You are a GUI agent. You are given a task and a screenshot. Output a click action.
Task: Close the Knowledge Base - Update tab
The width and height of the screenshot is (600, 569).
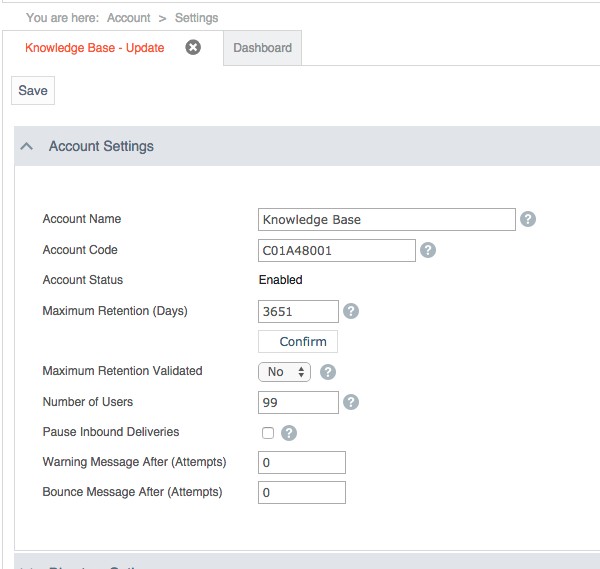click(x=193, y=47)
